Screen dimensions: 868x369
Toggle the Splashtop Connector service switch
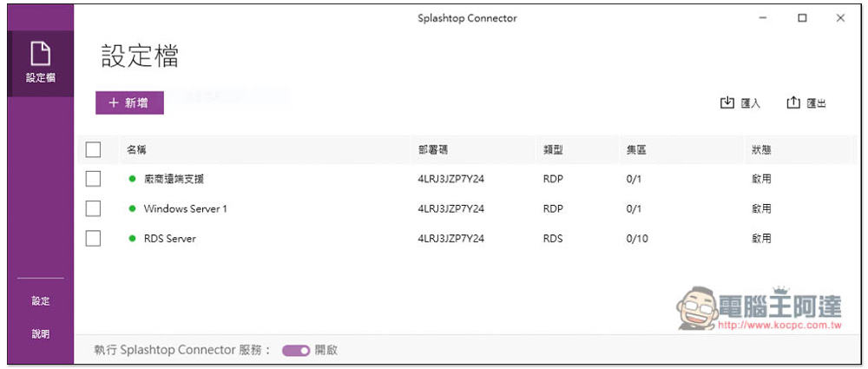296,350
